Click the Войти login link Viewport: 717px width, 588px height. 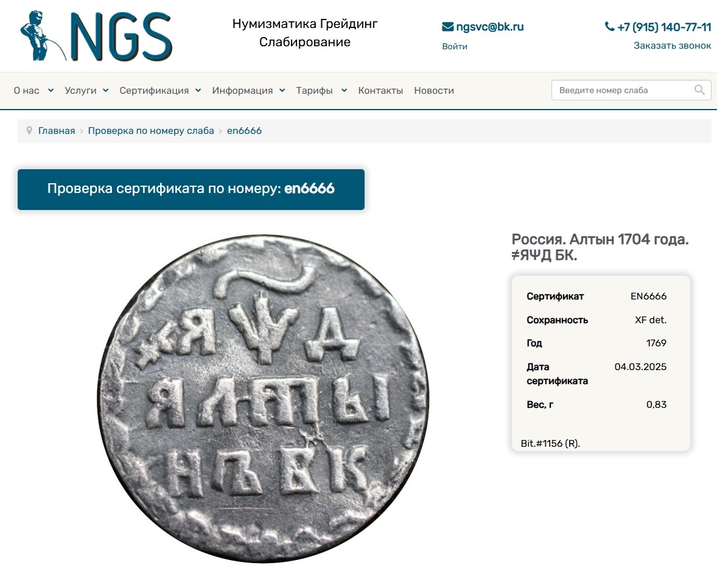pos(455,46)
